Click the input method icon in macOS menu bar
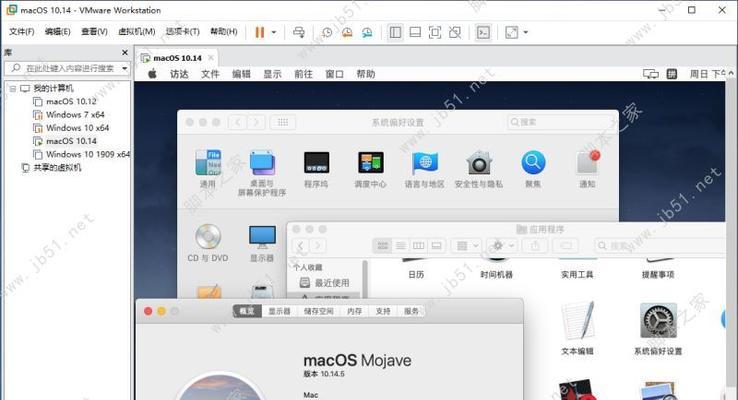The width and height of the screenshot is (738, 400). point(672,74)
